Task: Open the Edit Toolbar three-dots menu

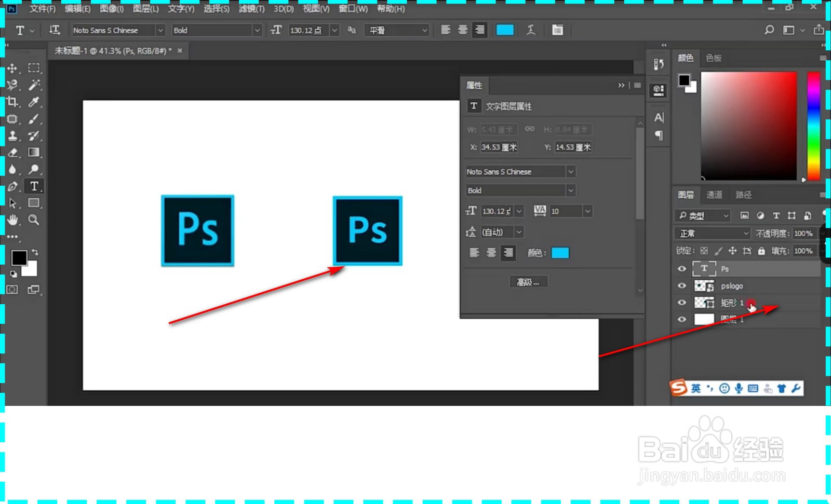Action: click(12, 237)
